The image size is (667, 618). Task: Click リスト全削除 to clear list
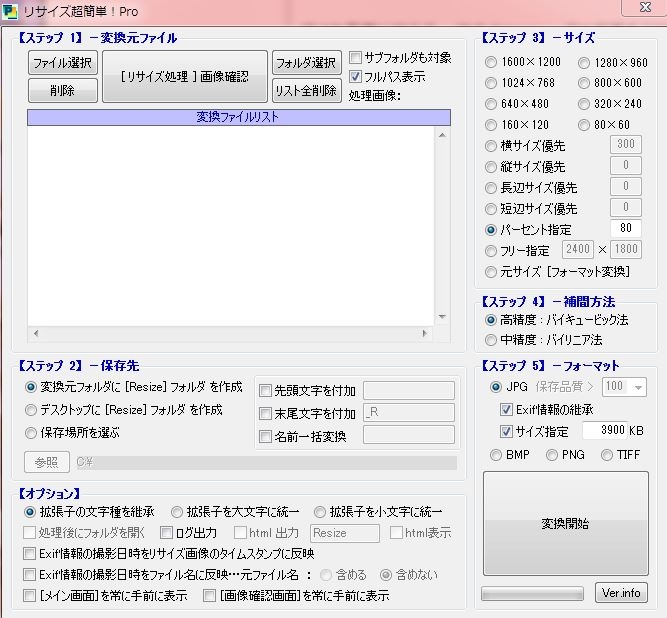pyautogui.click(x=306, y=91)
